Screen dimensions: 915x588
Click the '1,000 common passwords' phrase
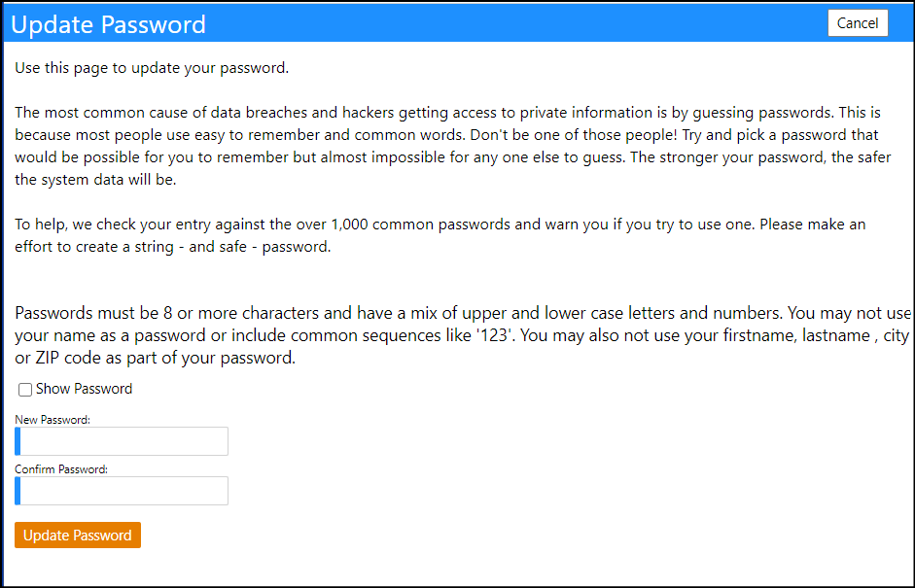[x=421, y=225]
